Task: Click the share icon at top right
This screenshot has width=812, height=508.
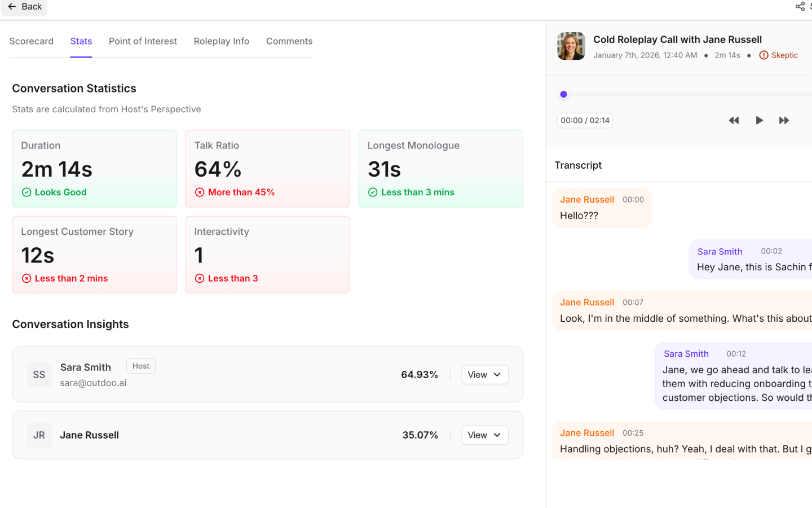Action: pos(800,7)
